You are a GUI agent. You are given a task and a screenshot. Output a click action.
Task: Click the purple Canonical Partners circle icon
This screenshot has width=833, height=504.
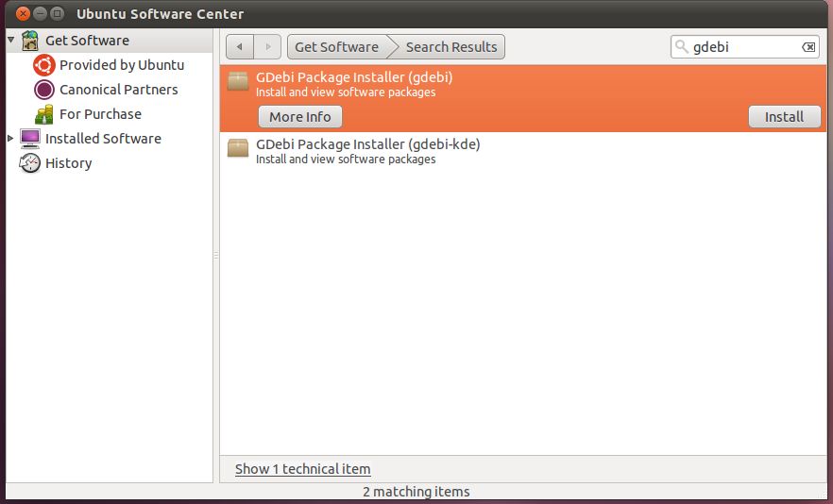[x=44, y=90]
